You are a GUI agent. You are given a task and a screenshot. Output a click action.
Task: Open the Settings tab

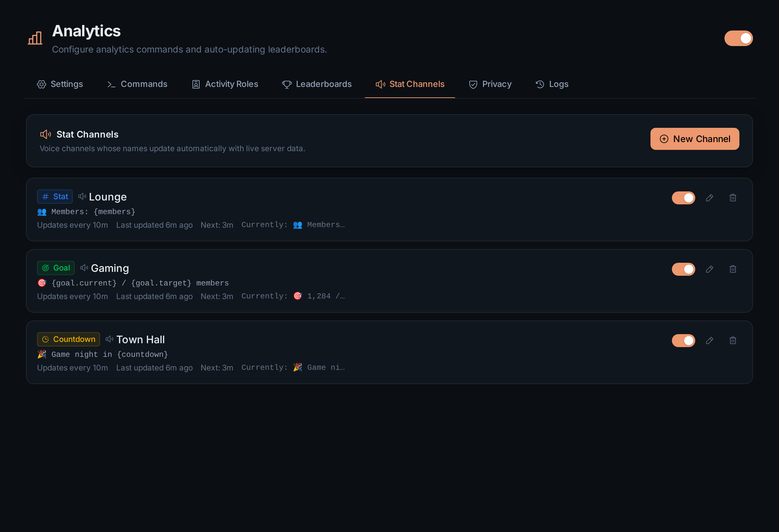pyautogui.click(x=60, y=84)
